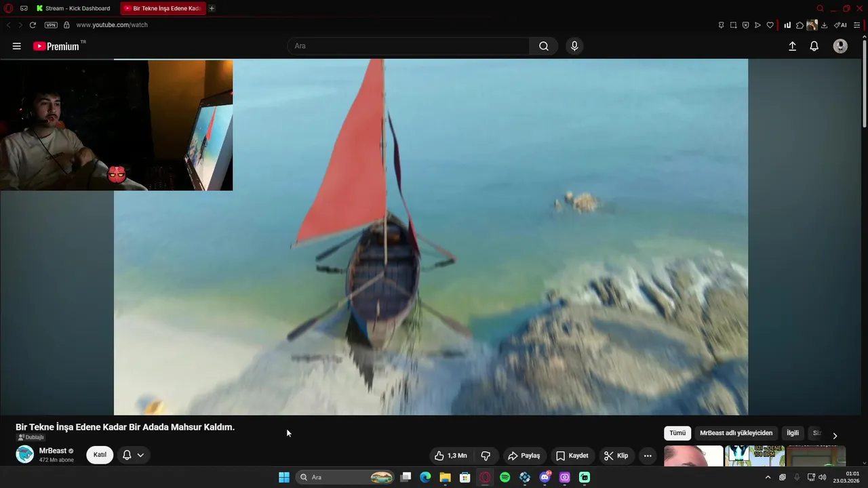Open File Explorer from the taskbar
Viewport: 868px width, 488px height.
445,477
